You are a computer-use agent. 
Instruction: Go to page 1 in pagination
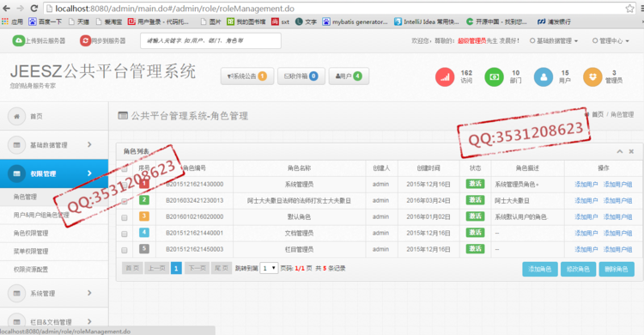point(176,268)
